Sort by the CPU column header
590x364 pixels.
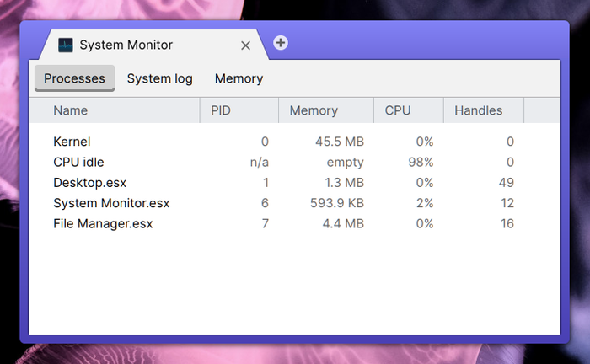pos(398,110)
